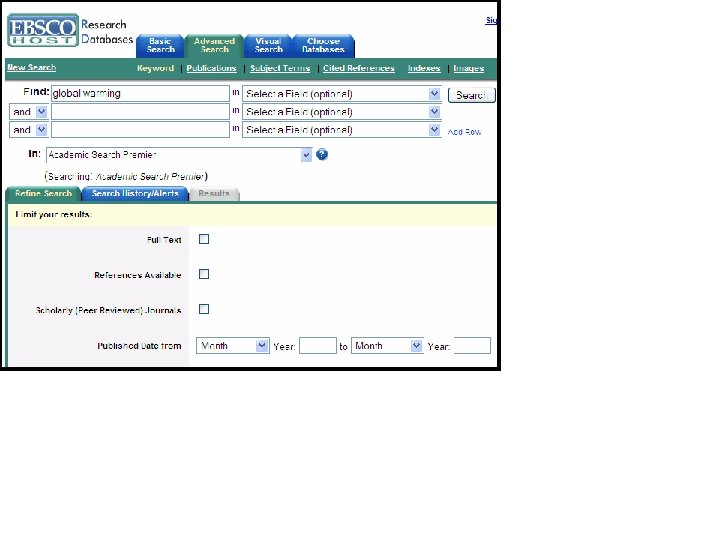This screenshot has width=720, height=540.
Task: Click Add Row link
Action: tap(464, 132)
